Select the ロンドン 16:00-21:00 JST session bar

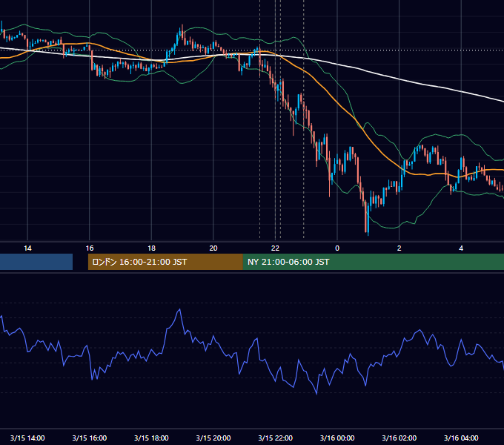pos(165,262)
